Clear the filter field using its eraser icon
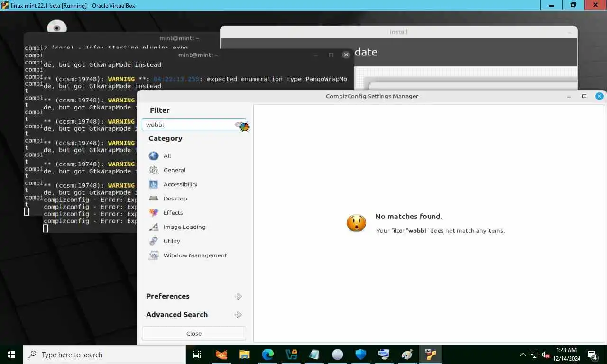The width and height of the screenshot is (607, 364). pyautogui.click(x=239, y=125)
